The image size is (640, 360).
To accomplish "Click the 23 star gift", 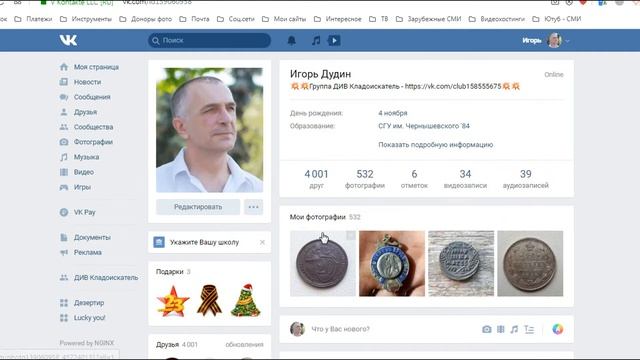I will pos(173,301).
